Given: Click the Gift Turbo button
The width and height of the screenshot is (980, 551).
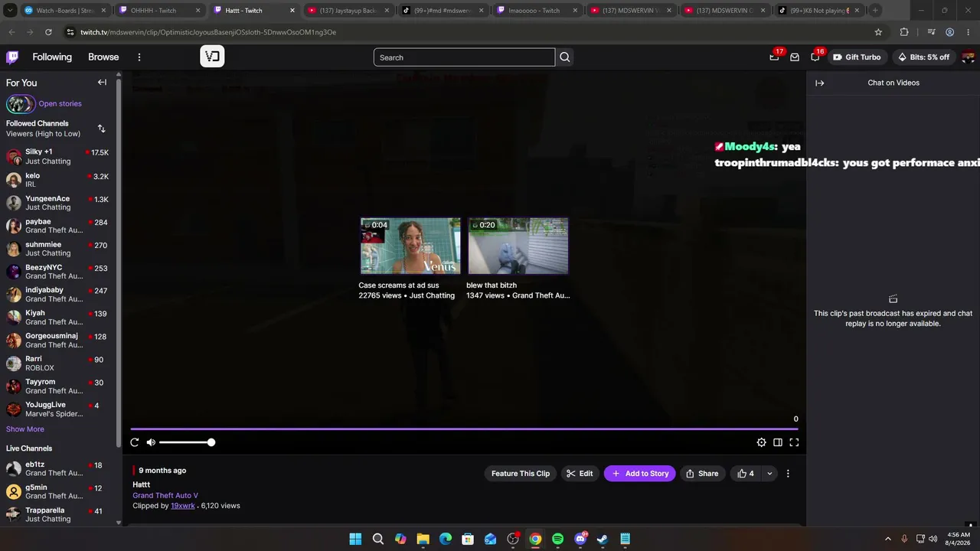Looking at the screenshot, I should click(857, 57).
